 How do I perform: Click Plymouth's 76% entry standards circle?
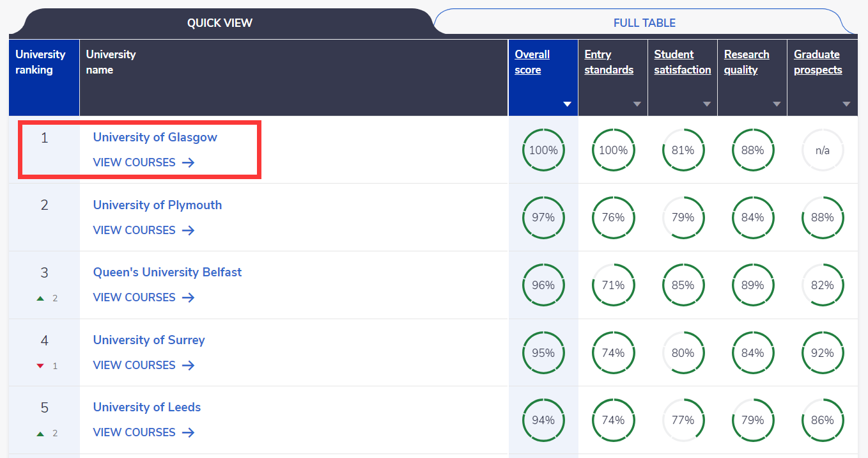(613, 217)
